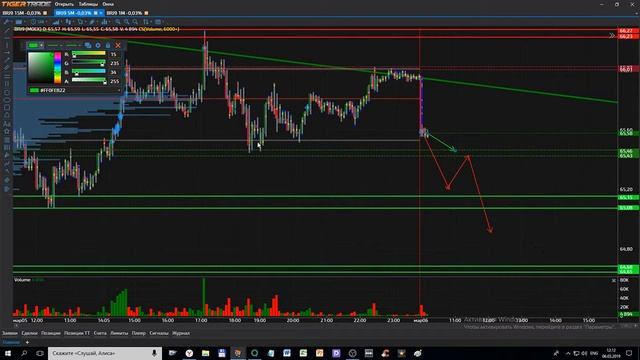Pick a hue on the rainbow strip
Viewport: 640px width, 360px height.
tap(58, 68)
